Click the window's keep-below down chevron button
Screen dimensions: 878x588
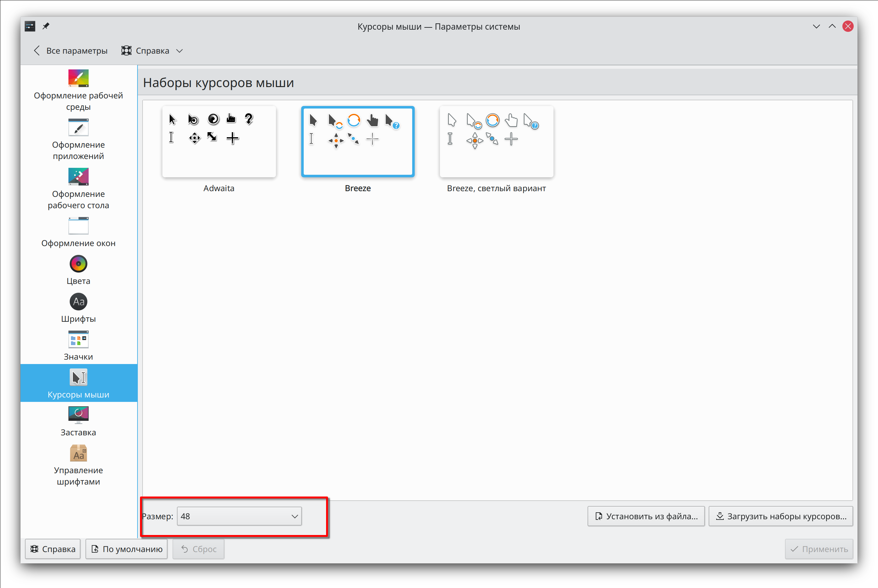pos(816,26)
